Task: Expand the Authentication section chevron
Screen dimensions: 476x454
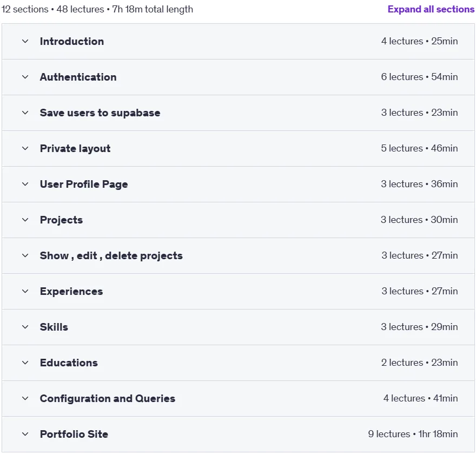Action: (25, 77)
